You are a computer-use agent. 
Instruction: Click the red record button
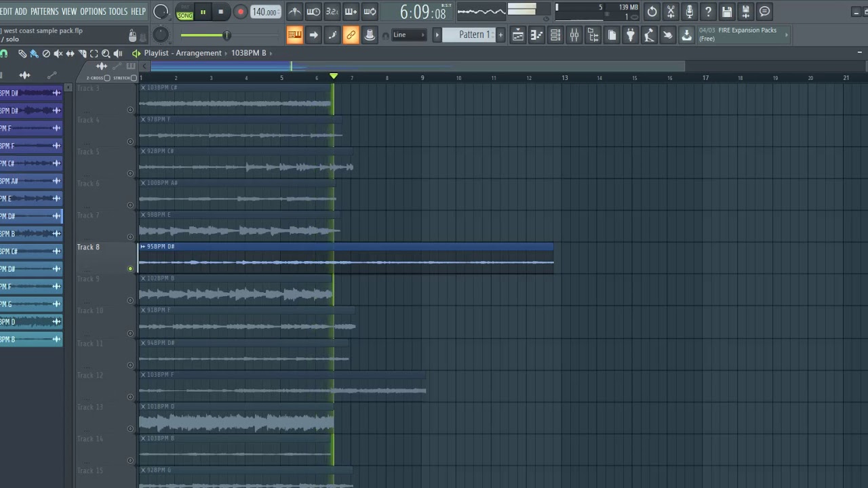tap(240, 12)
